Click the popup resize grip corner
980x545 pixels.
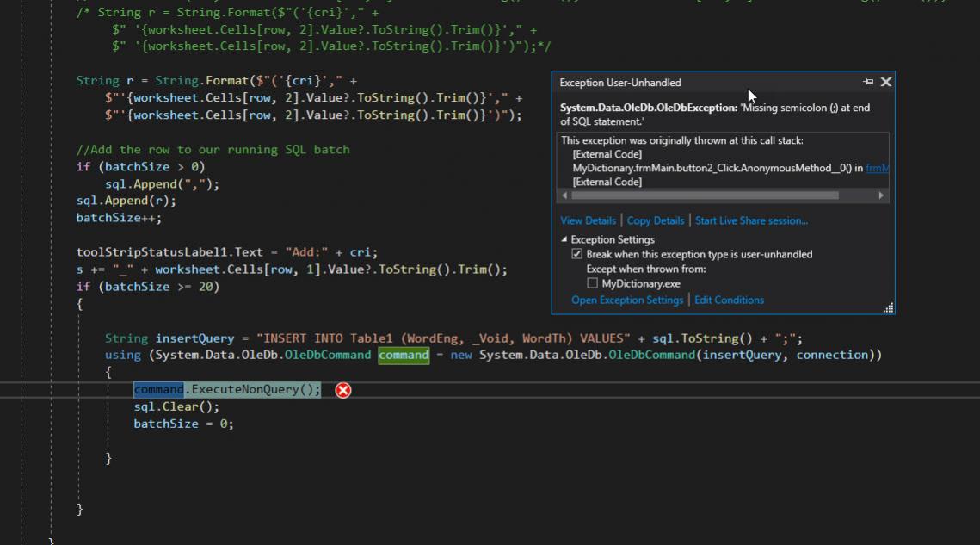[x=888, y=307]
